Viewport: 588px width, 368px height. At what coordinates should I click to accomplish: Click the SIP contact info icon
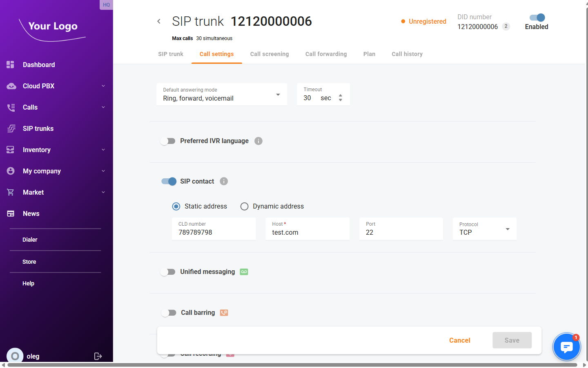(x=223, y=181)
